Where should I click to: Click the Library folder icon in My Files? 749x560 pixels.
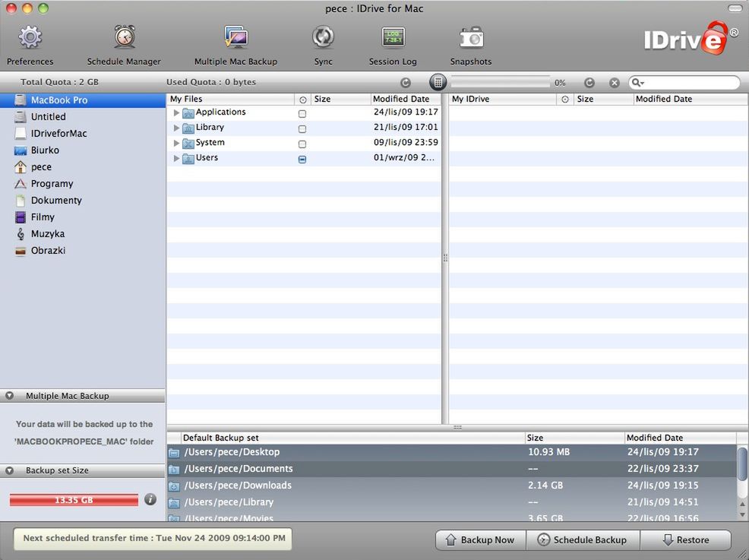[x=188, y=128]
